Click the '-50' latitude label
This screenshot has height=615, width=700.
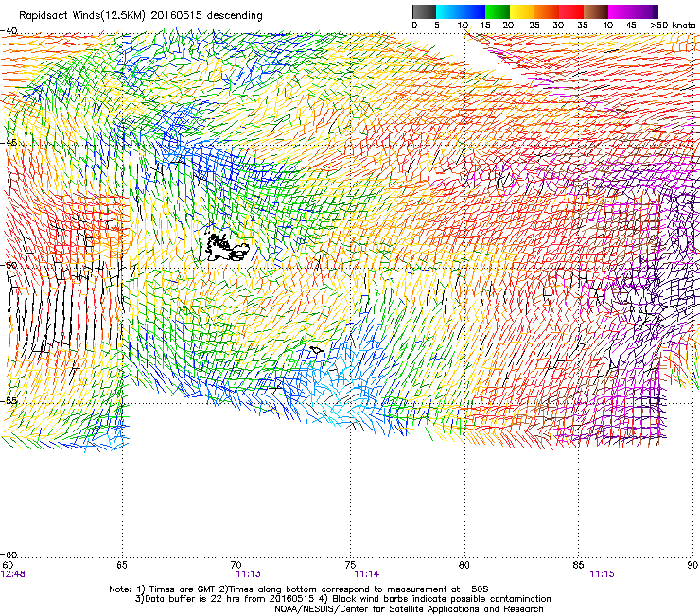click(x=9, y=265)
